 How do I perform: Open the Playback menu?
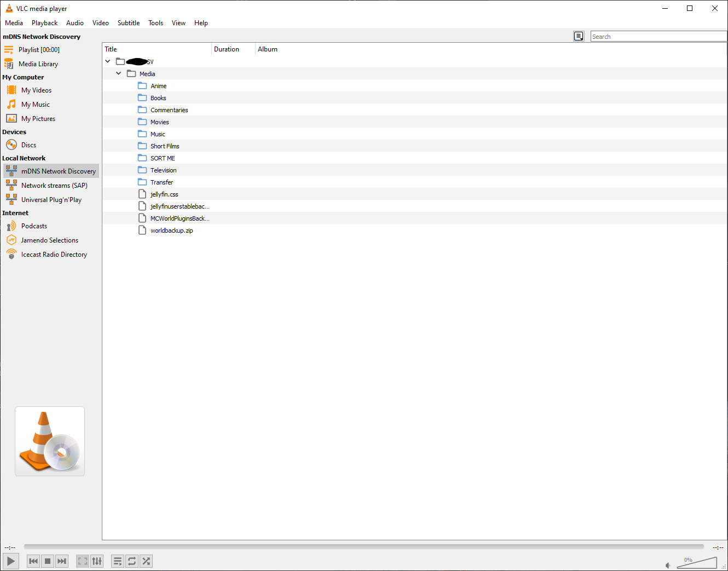pos(44,23)
